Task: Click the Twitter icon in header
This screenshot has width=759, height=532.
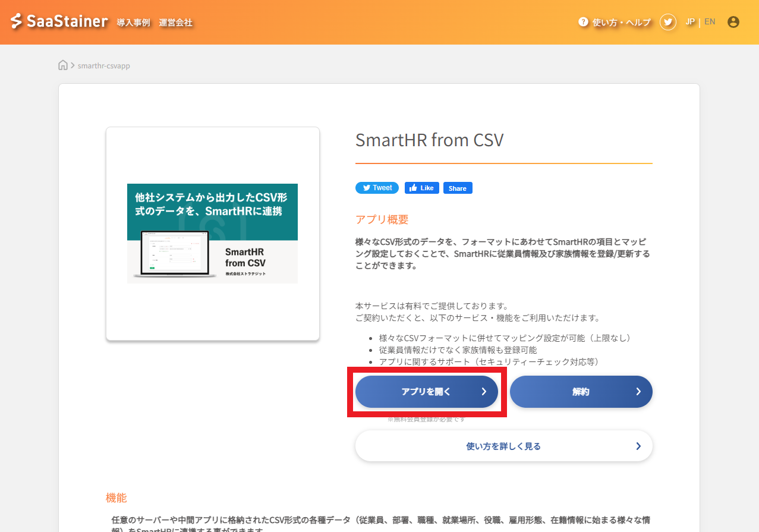Action: (x=668, y=22)
